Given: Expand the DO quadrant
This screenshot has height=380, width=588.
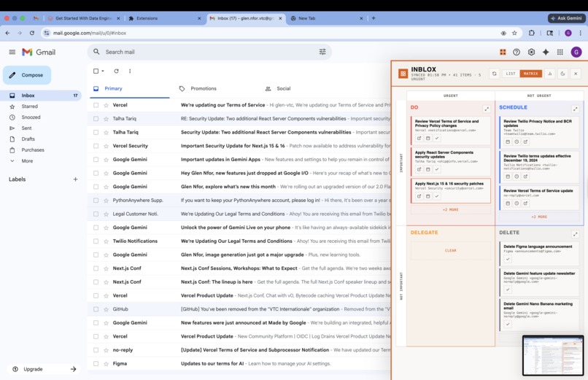Looking at the screenshot, I should pos(487,109).
